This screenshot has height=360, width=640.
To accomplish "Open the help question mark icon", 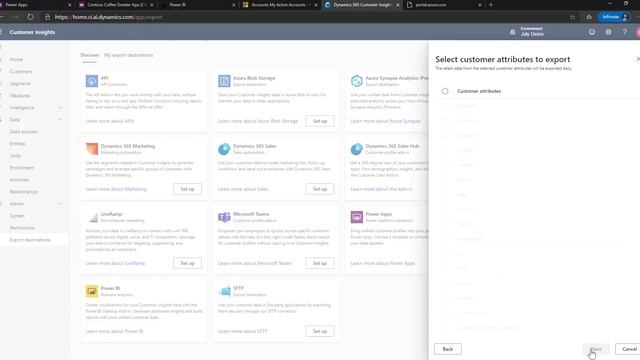I will tap(624, 32).
